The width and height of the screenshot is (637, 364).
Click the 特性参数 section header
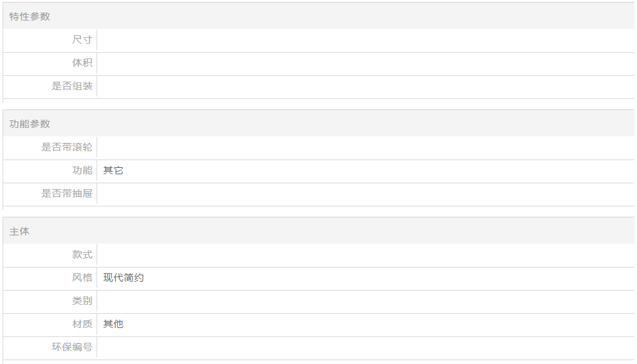[30, 17]
